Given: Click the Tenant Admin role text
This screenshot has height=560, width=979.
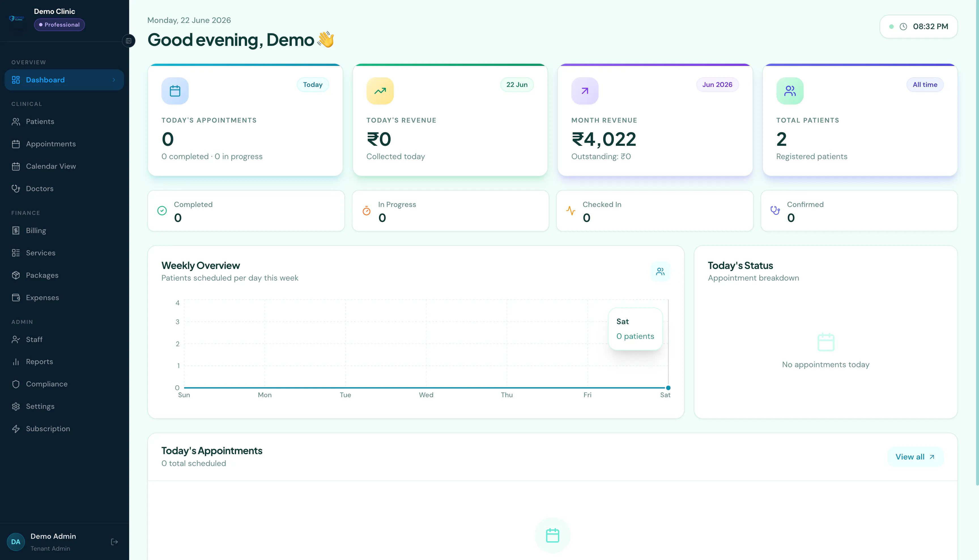Looking at the screenshot, I should pos(50,548).
